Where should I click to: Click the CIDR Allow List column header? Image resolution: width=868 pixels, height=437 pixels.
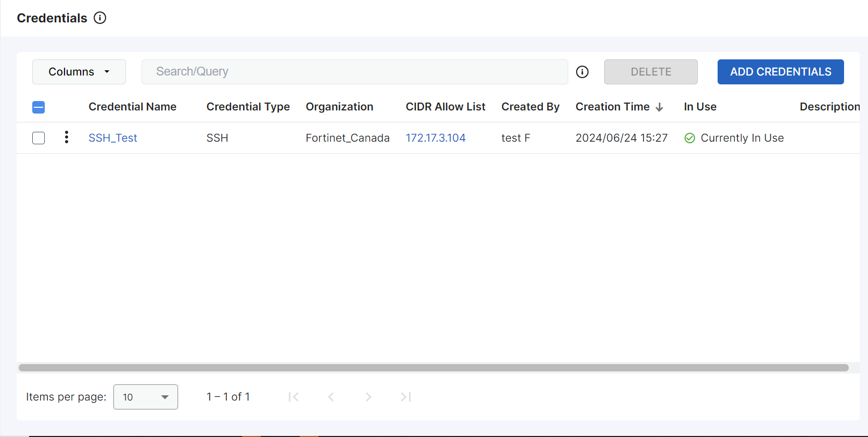pos(445,107)
